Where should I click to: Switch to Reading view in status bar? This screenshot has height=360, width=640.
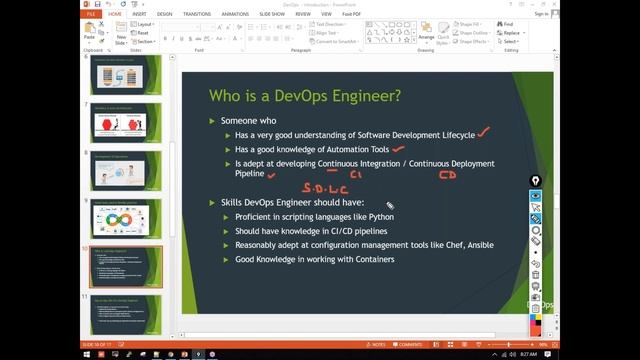(x=464, y=344)
